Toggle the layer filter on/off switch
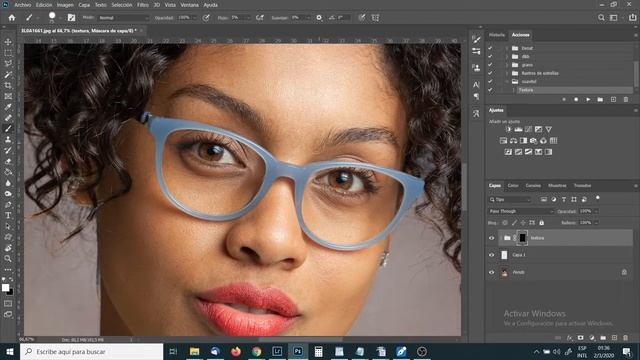Image resolution: width=640 pixels, height=360 pixels. (x=598, y=198)
